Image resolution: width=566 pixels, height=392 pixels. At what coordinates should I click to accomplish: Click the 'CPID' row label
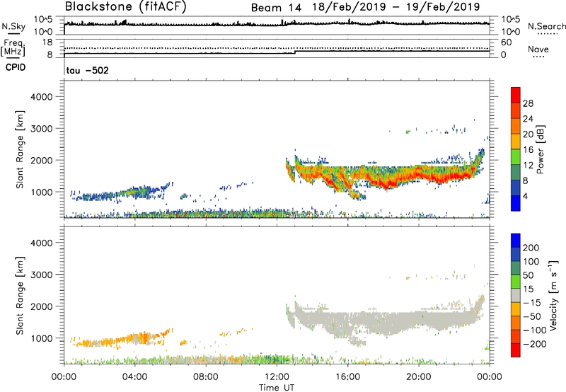click(x=16, y=67)
